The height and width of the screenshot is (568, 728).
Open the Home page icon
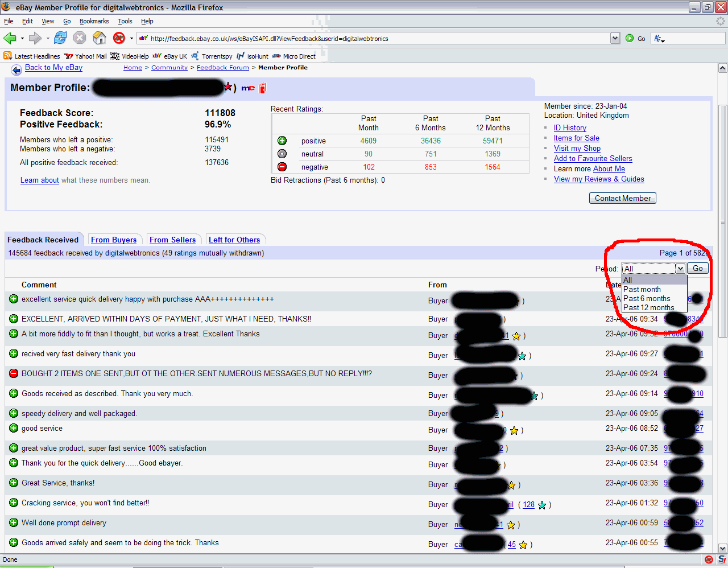pos(99,38)
